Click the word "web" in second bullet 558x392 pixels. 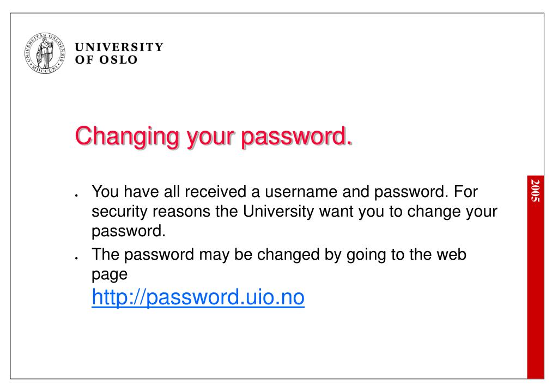(x=452, y=254)
